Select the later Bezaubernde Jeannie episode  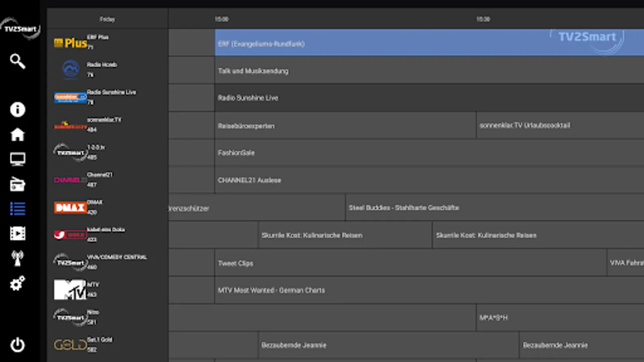click(x=582, y=345)
